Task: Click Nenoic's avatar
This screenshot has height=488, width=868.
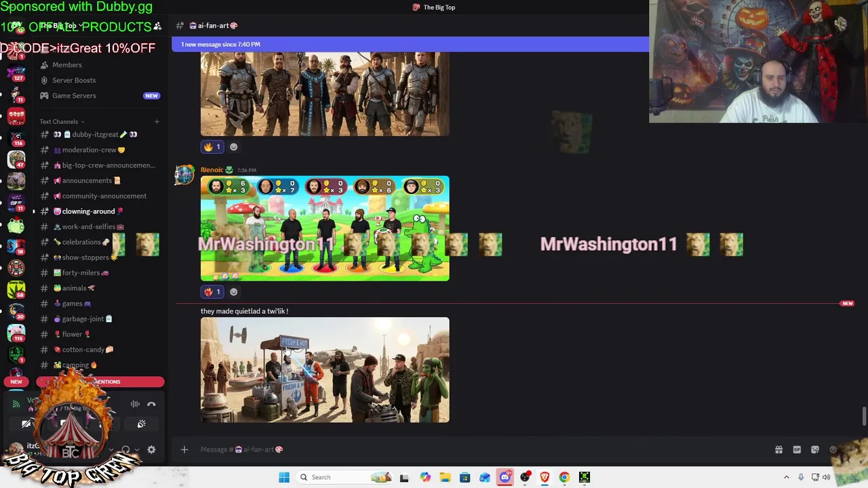Action: 184,176
